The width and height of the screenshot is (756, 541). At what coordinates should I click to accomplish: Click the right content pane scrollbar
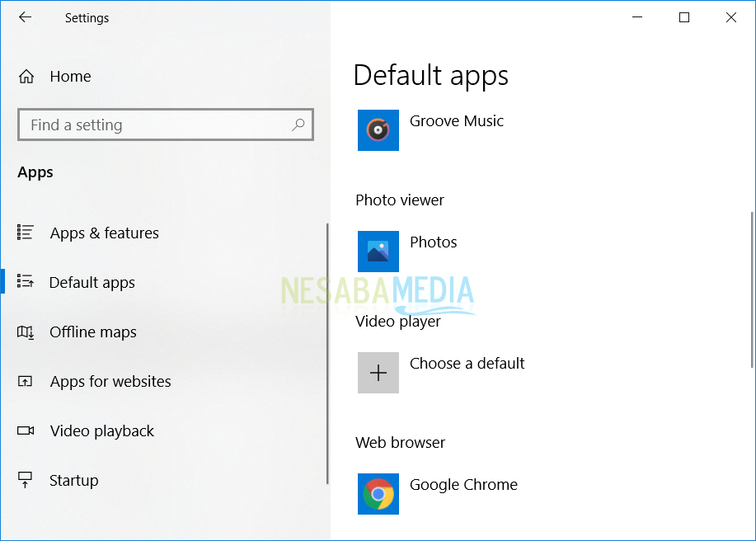point(752,289)
